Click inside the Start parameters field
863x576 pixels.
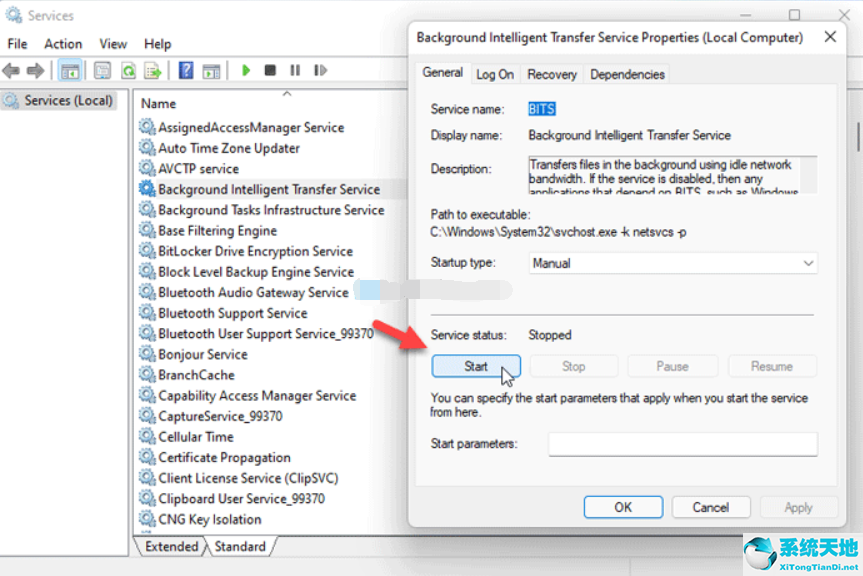(x=682, y=443)
